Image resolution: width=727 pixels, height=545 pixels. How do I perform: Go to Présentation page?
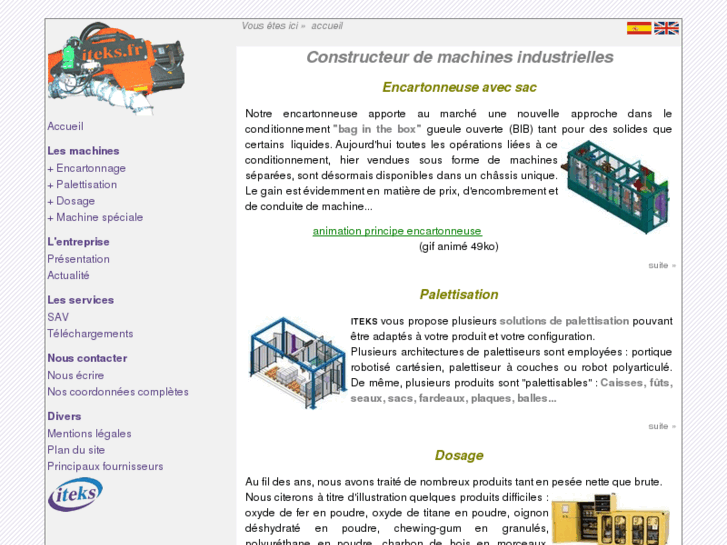click(78, 259)
